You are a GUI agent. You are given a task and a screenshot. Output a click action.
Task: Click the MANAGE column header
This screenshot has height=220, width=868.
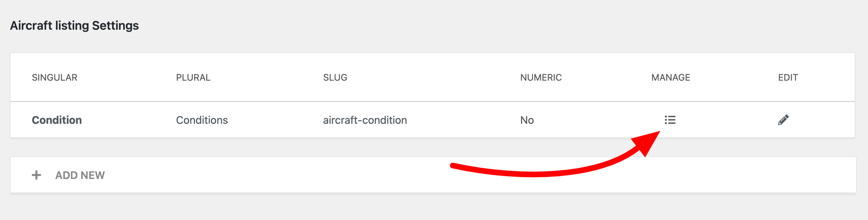(x=671, y=77)
